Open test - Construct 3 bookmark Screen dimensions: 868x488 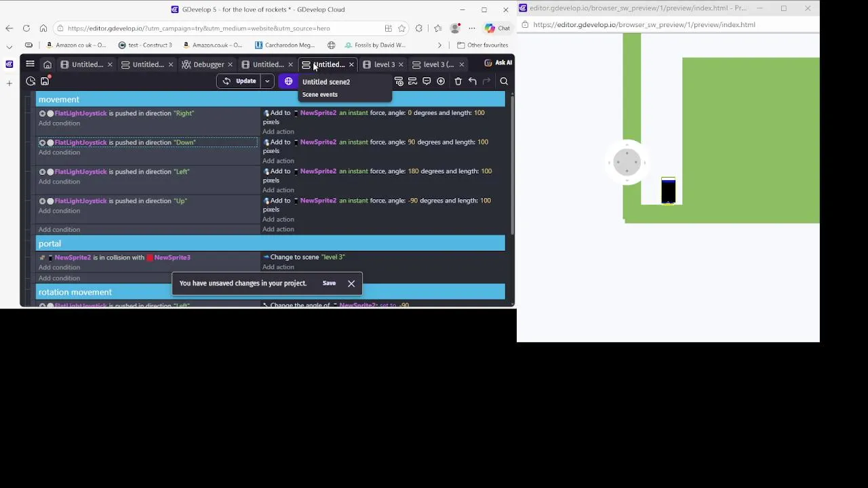coord(145,45)
